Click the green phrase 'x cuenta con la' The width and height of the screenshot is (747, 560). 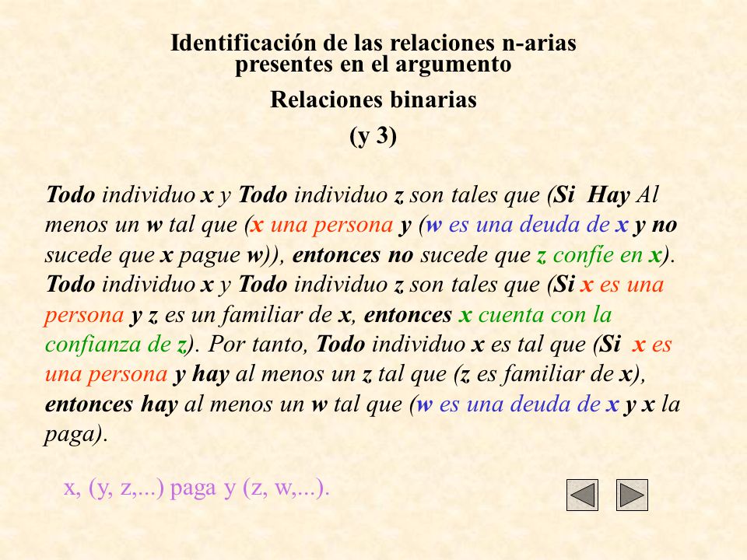[535, 315]
